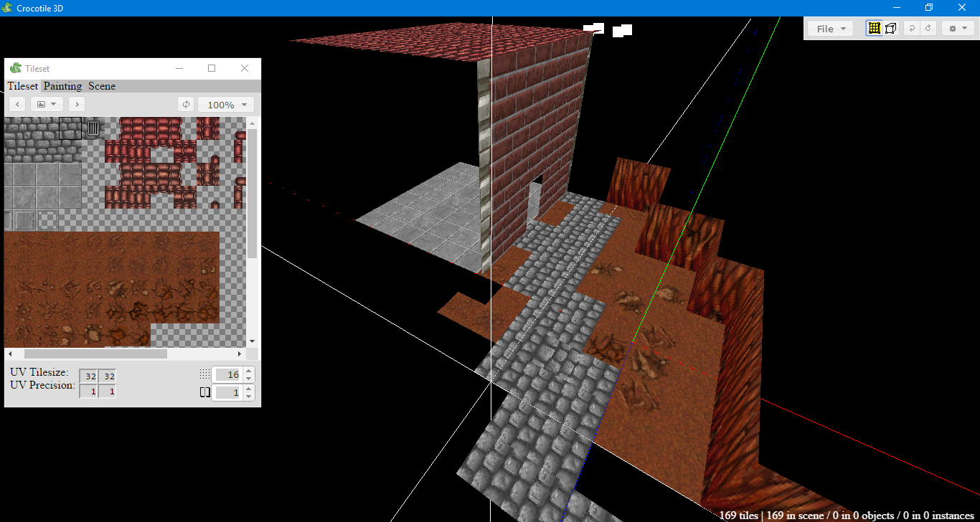Go to the previous tileset using left arrow
The width and height of the screenshot is (980, 522).
point(17,104)
